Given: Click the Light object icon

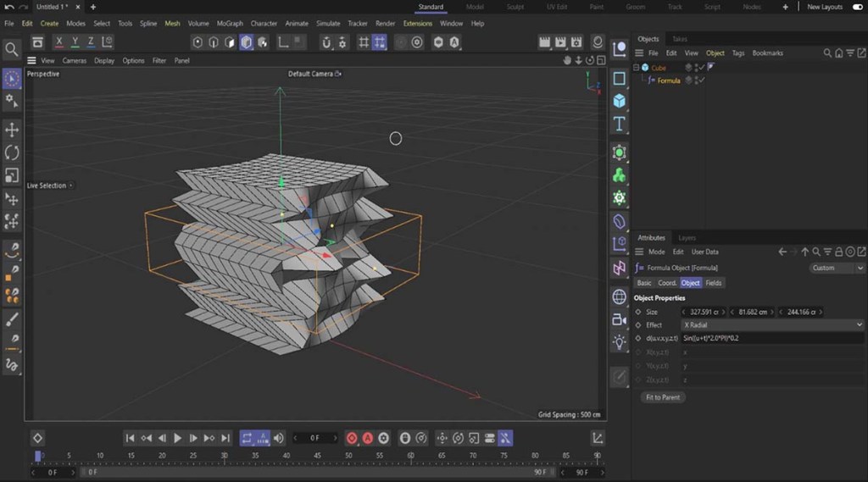Looking at the screenshot, I should 620,342.
